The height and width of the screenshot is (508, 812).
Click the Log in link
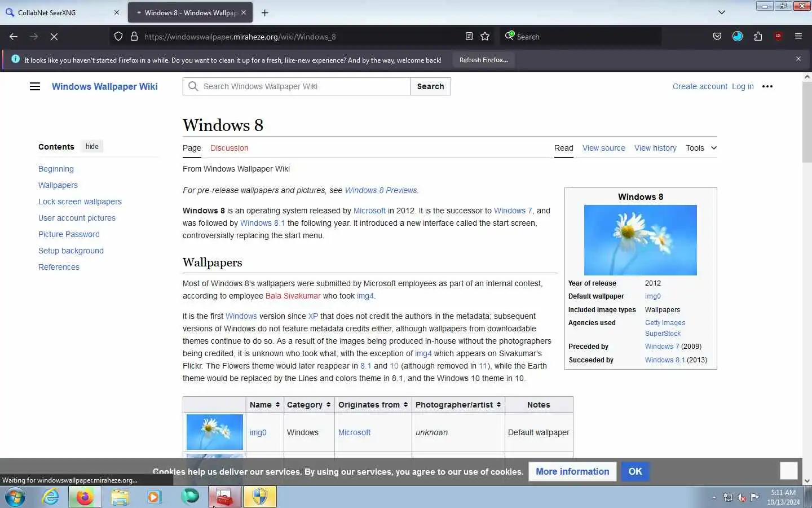[743, 86]
